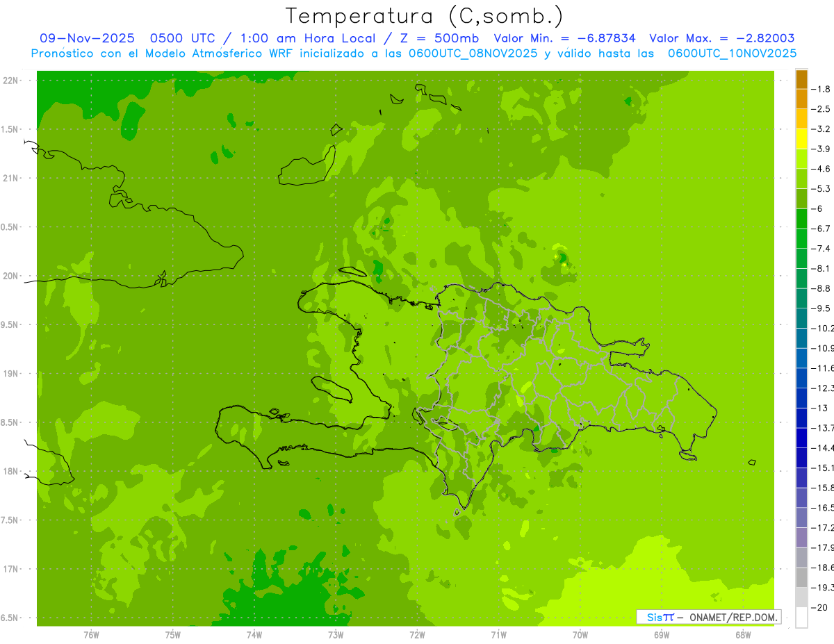The height and width of the screenshot is (644, 834).
Task: Click the "72W" longitude axis label
Action: tap(417, 634)
